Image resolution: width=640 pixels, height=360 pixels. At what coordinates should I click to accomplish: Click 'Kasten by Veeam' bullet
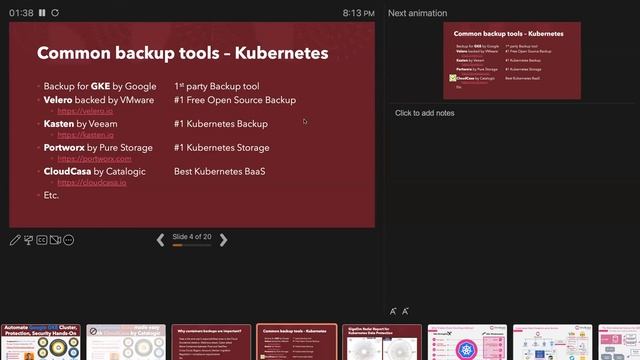[x=80, y=124]
